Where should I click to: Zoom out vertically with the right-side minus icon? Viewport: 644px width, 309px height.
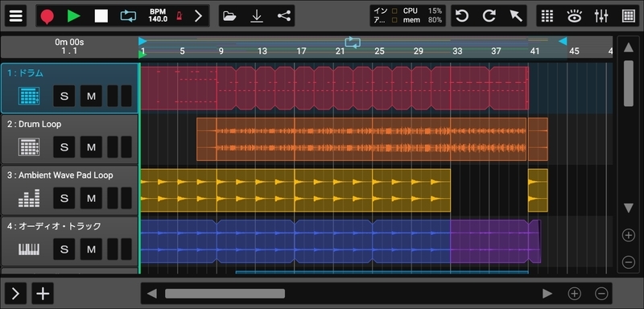[x=629, y=262]
